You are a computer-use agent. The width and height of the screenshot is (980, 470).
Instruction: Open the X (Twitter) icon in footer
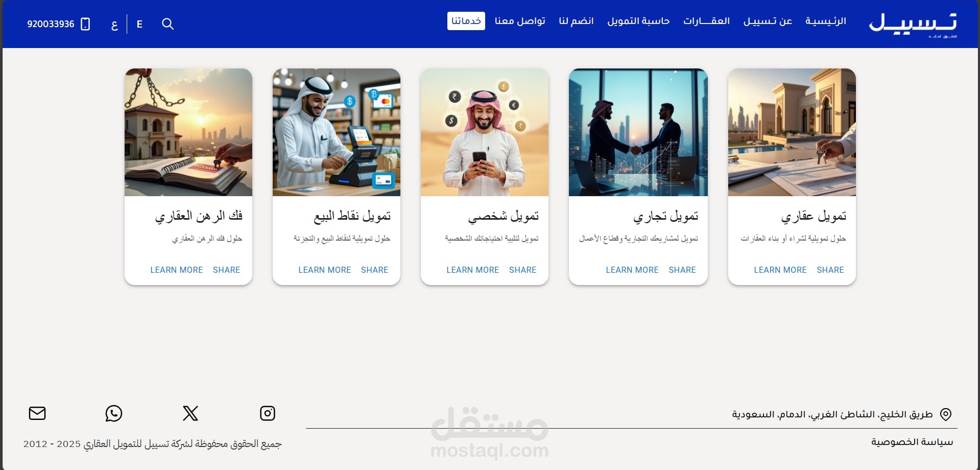[x=190, y=413]
